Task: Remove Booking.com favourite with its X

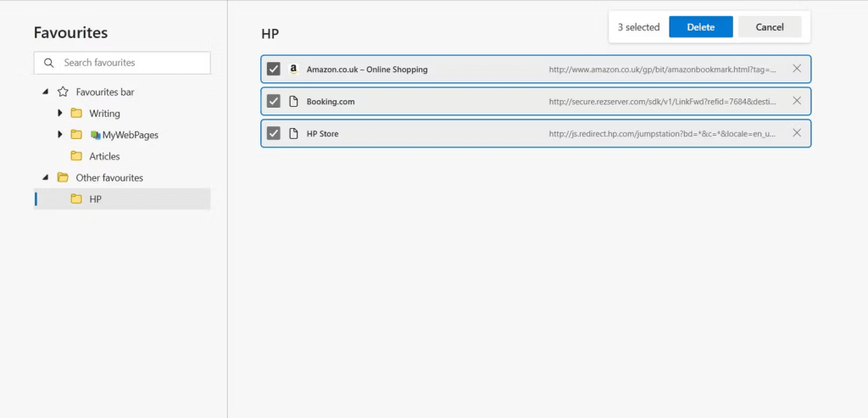Action: 797,101
